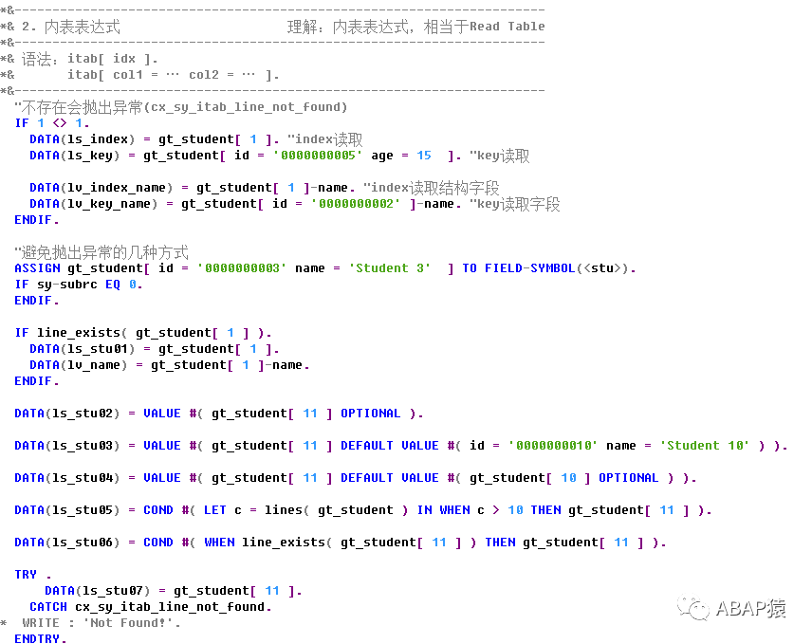The width and height of the screenshot is (812, 644).
Task: Click the ASSIGN keyword
Action: click(37, 268)
